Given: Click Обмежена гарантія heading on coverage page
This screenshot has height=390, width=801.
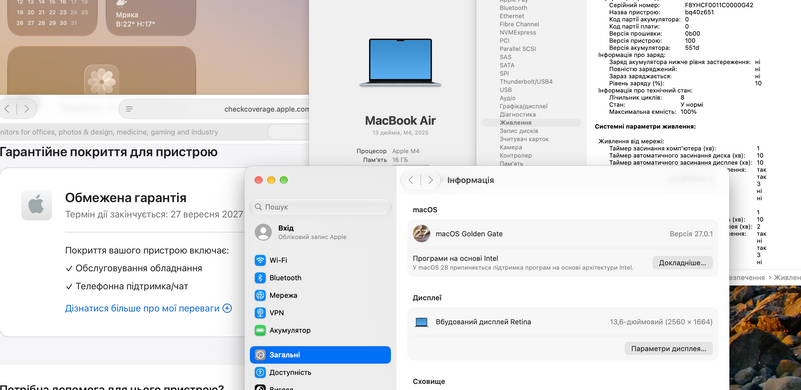Looking at the screenshot, I should [126, 198].
